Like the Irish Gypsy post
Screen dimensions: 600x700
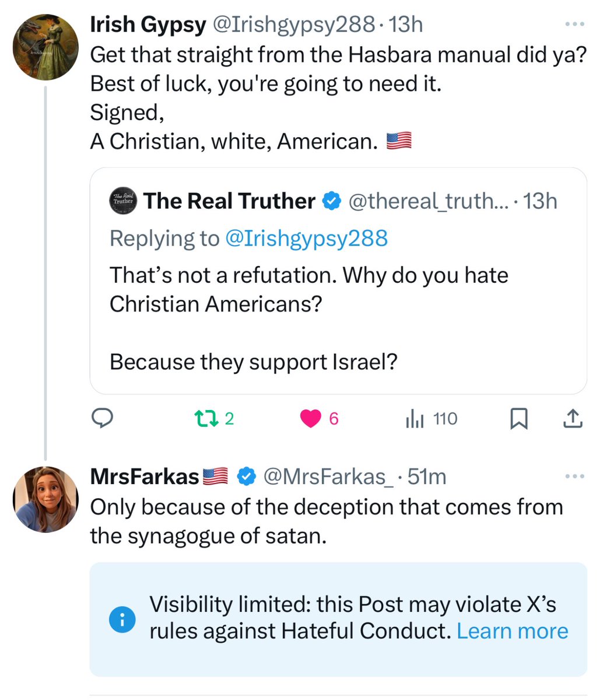pyautogui.click(x=311, y=418)
